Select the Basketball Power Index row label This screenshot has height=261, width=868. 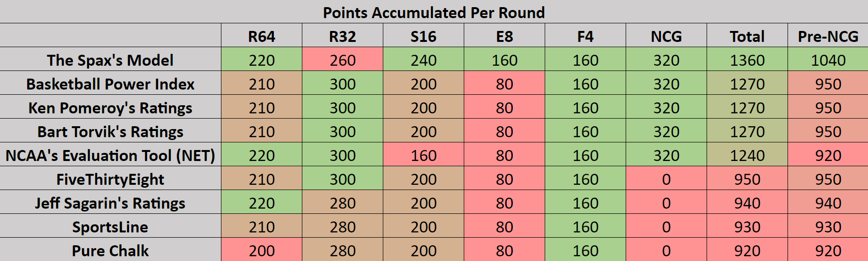coord(110,84)
